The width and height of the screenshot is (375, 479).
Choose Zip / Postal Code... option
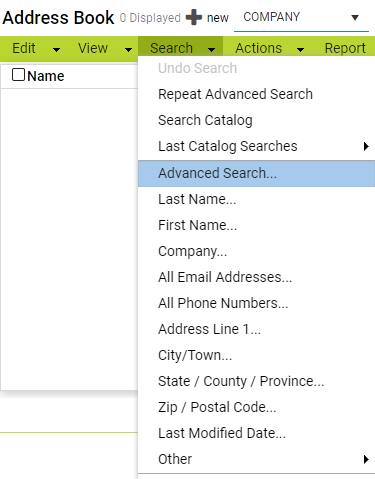pos(256,407)
